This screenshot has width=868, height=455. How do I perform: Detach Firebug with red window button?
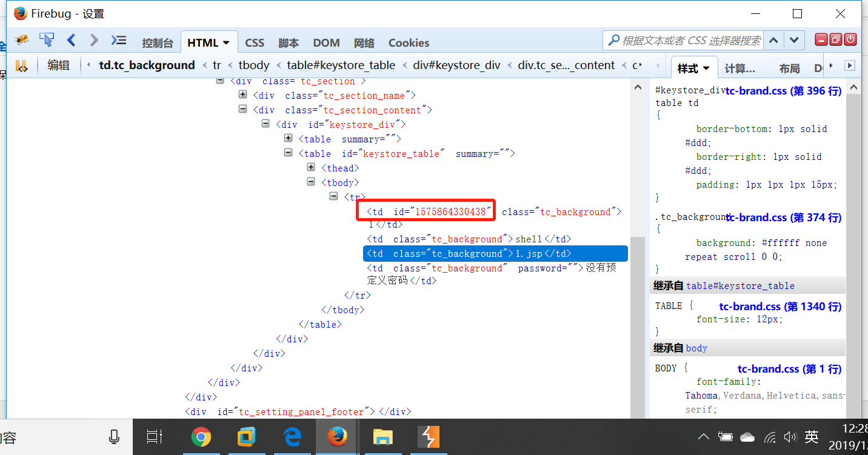[x=836, y=40]
